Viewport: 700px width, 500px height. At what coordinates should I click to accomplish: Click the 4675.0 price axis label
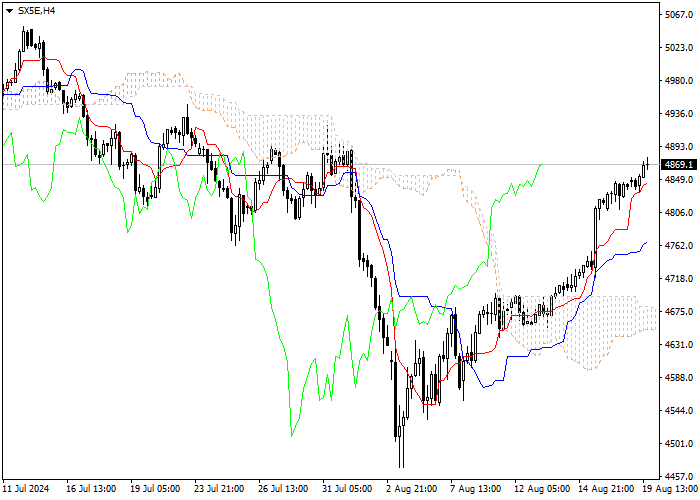pos(679,312)
